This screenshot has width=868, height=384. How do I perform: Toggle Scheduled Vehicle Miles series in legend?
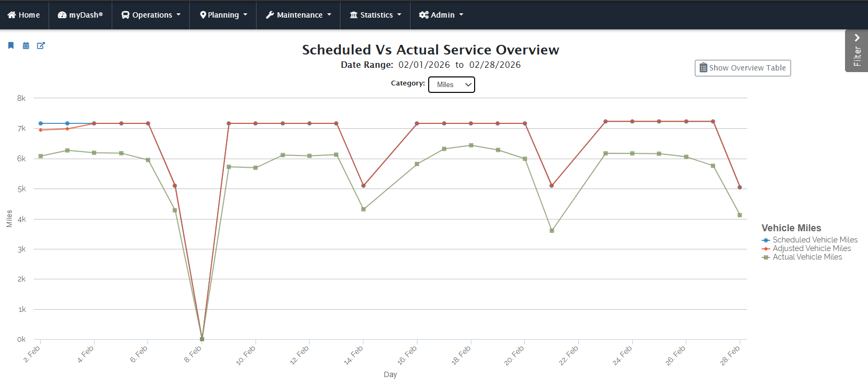[815, 240]
